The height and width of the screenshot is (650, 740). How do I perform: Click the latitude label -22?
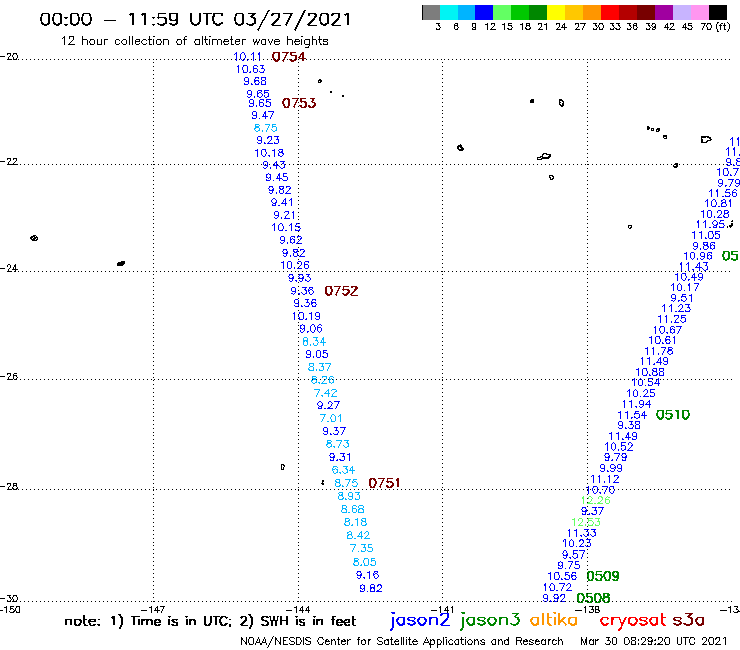coord(9,161)
